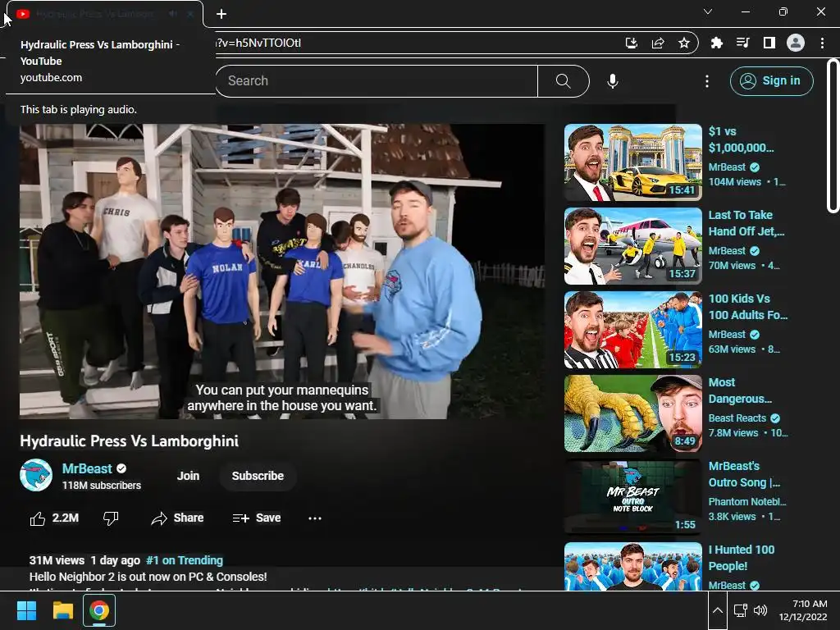Click the '$1 vs $1,000,000...' video title

coord(741,139)
